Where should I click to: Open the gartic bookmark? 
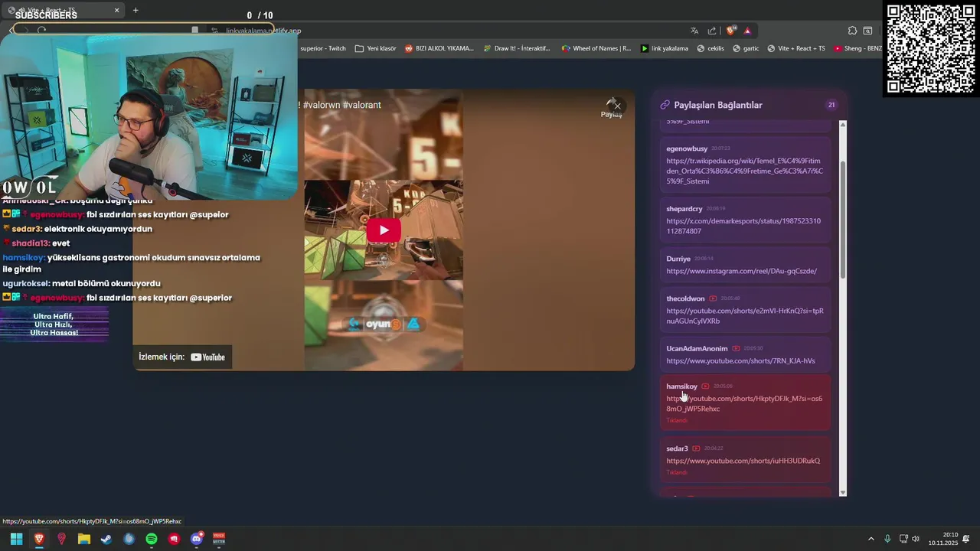(746, 48)
